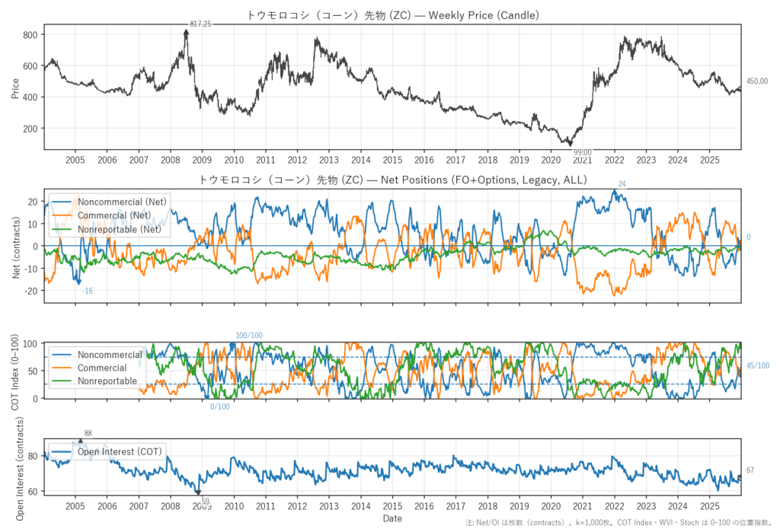
Task: Select the 0/100 COT Index annotation
Action: pyautogui.click(x=220, y=406)
